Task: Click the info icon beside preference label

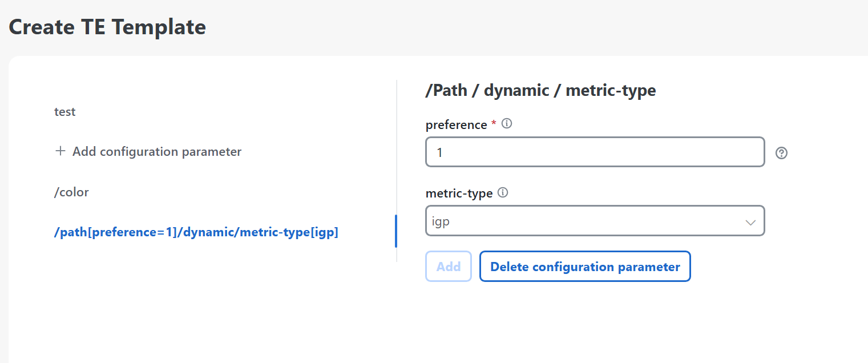Action: 506,124
